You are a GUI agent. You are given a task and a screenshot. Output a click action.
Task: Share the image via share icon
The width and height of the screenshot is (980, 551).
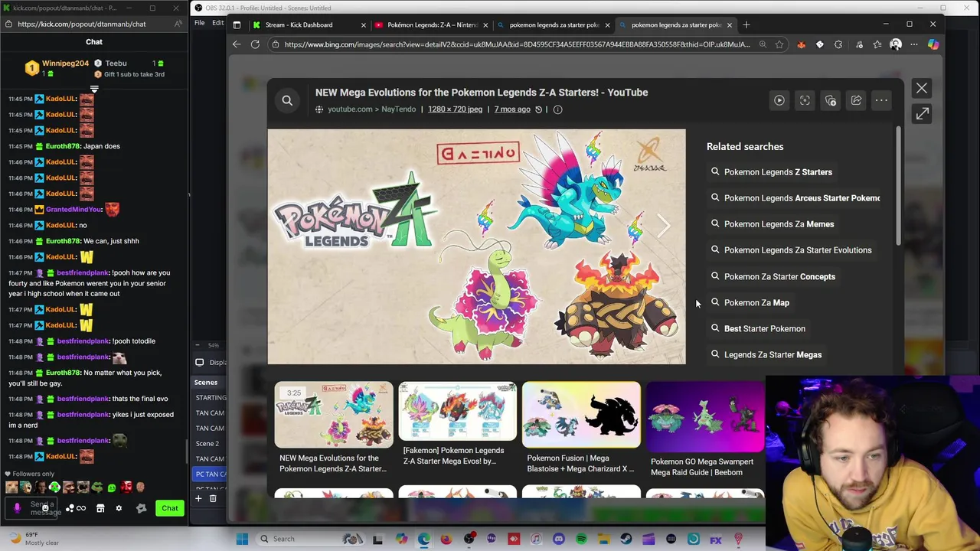point(856,100)
